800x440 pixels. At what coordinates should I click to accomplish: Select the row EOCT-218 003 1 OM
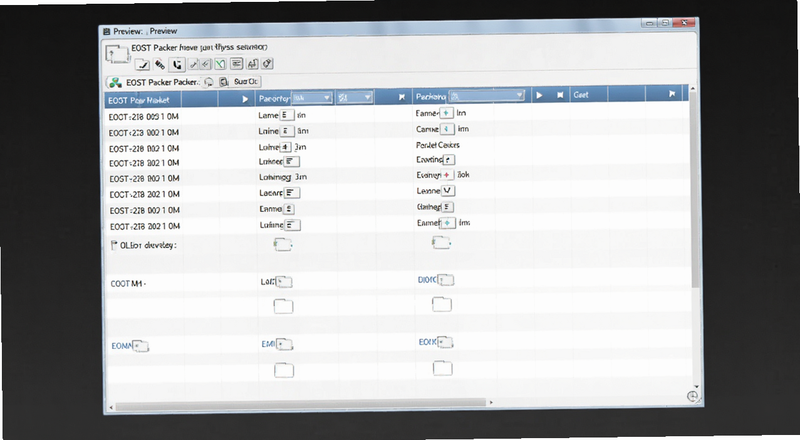pyautogui.click(x=143, y=117)
